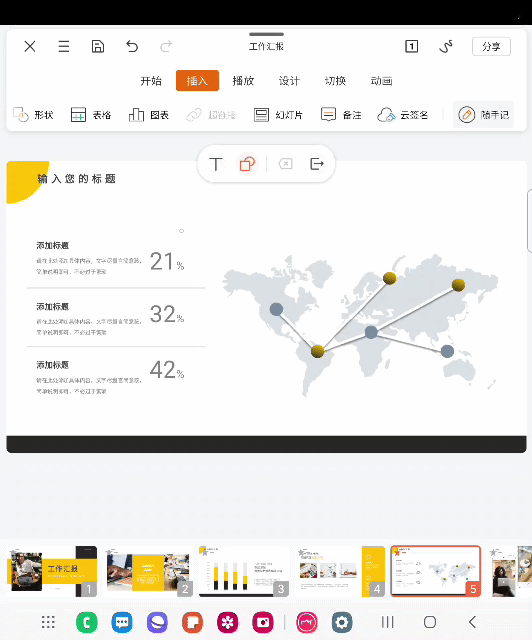Screen dimensions: 532x640
Task: Open the hamburger menu icon
Action: (64, 47)
